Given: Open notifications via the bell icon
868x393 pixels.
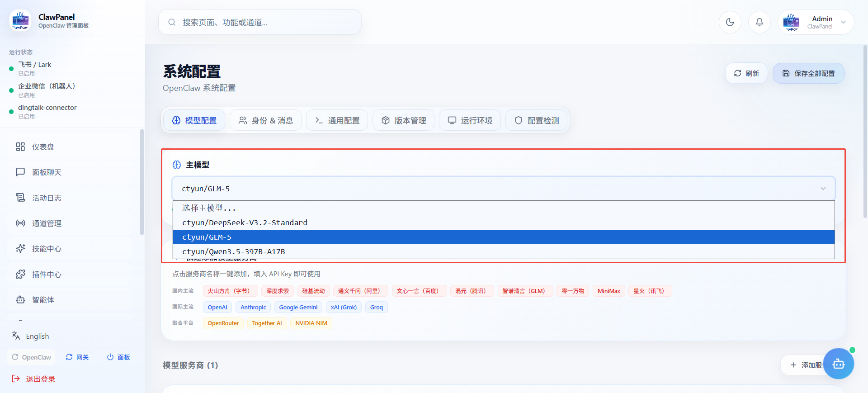Looking at the screenshot, I should [x=759, y=22].
